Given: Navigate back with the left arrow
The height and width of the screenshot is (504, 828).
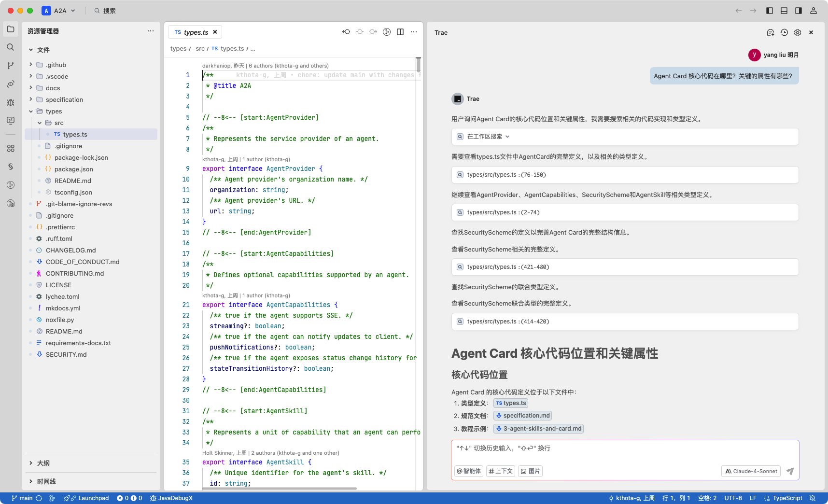Looking at the screenshot, I should click(739, 11).
